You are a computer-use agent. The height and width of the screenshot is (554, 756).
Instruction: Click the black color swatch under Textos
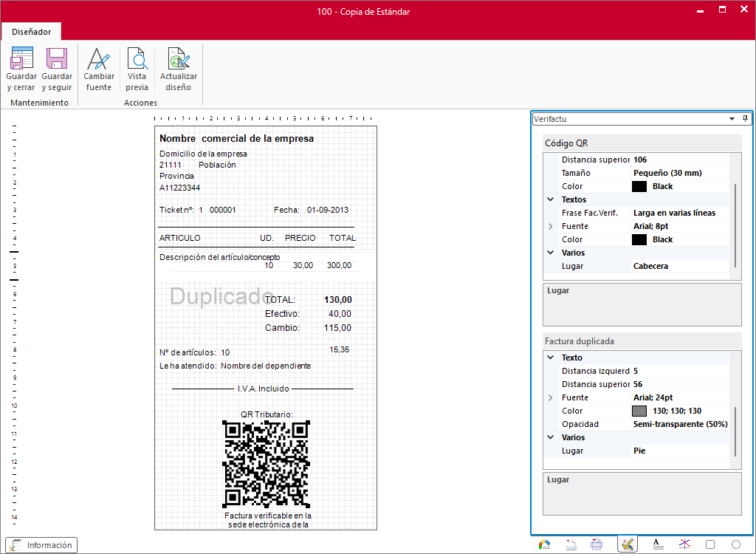(x=639, y=239)
